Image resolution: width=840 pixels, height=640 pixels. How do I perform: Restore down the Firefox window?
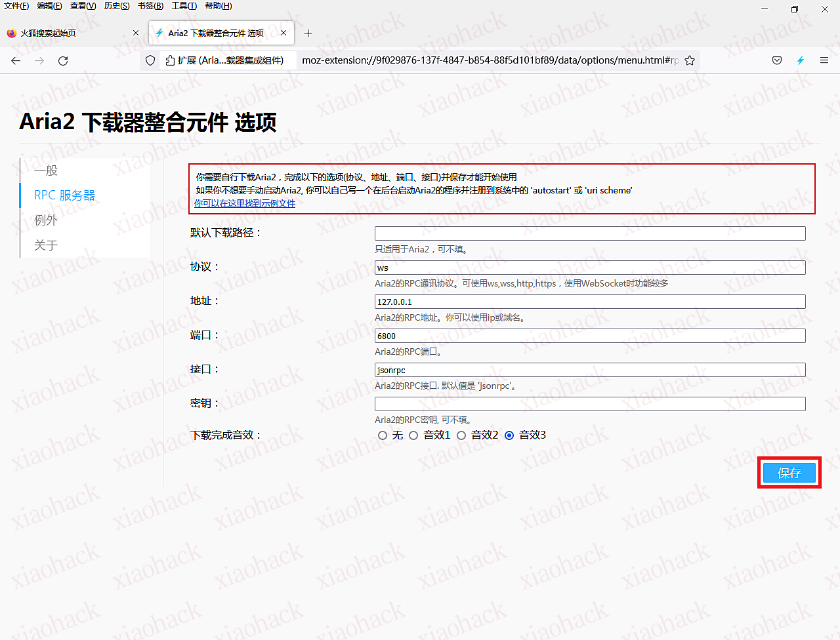click(795, 9)
